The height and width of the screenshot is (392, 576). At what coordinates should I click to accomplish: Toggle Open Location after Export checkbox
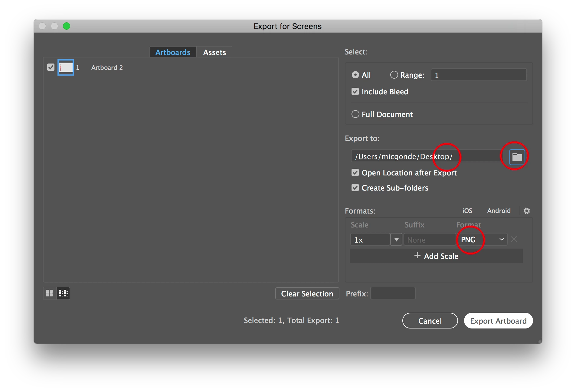[x=355, y=172]
